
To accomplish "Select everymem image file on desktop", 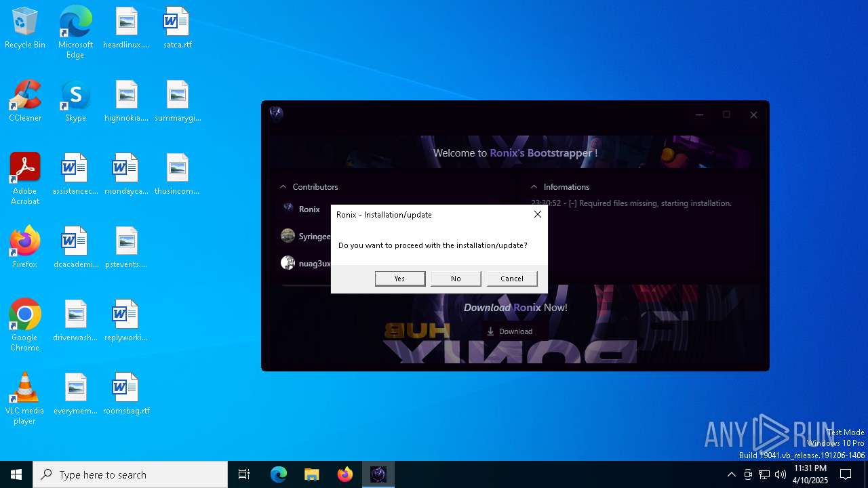I will 75,394.
